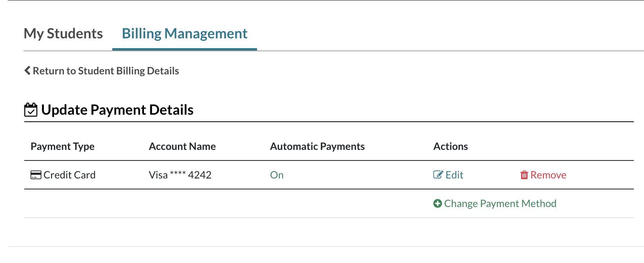This screenshot has width=644, height=263.
Task: Select the Billing Management tab
Action: click(185, 34)
